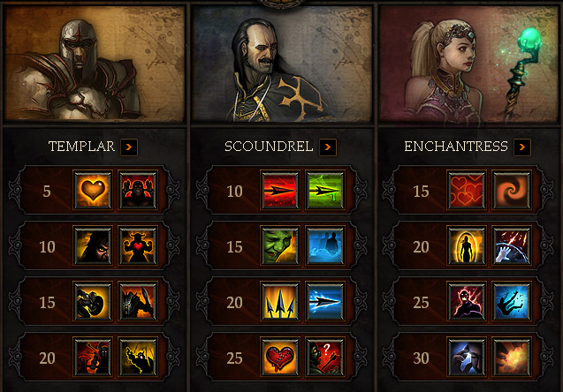Expand Templar details with orange arrow

coord(129,147)
